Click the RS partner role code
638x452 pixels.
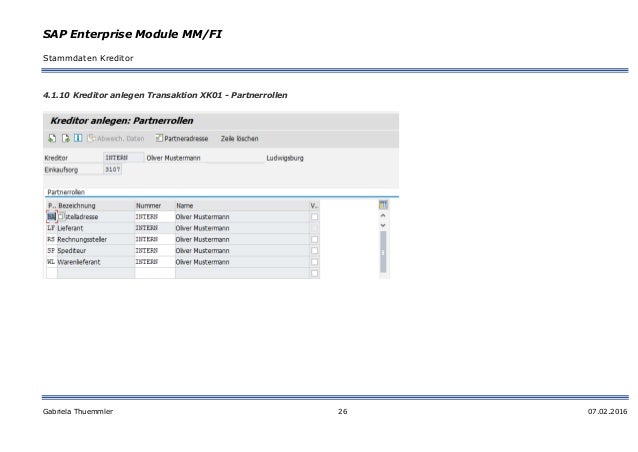point(51,239)
